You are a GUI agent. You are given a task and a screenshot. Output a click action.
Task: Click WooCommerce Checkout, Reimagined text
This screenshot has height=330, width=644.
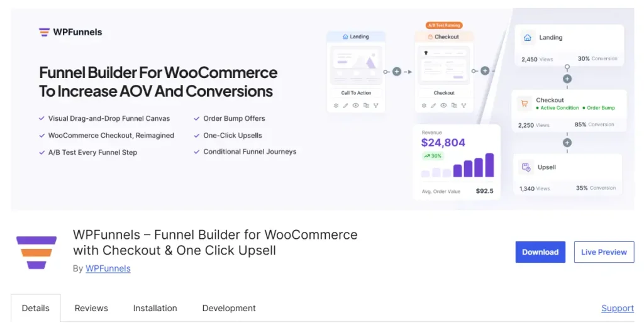[111, 135]
